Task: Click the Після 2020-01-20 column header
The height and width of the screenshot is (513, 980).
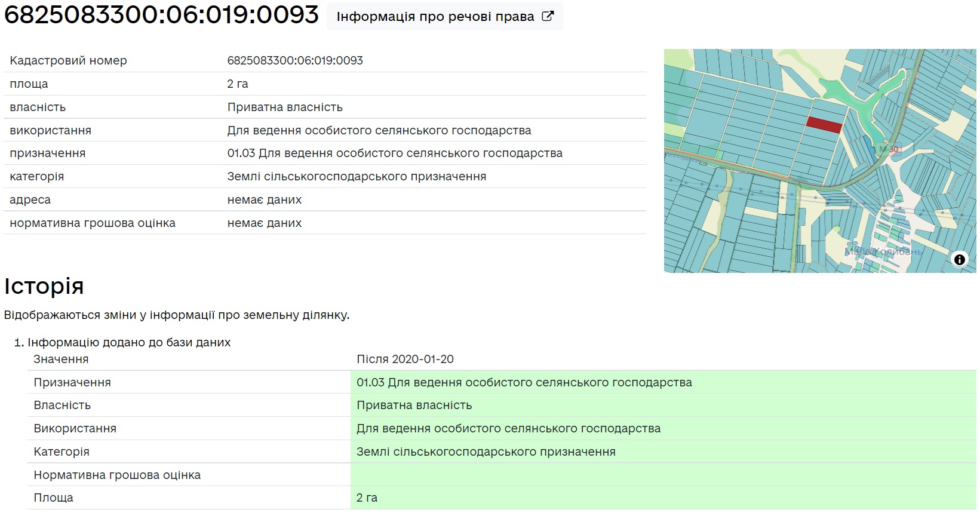Action: [x=405, y=359]
